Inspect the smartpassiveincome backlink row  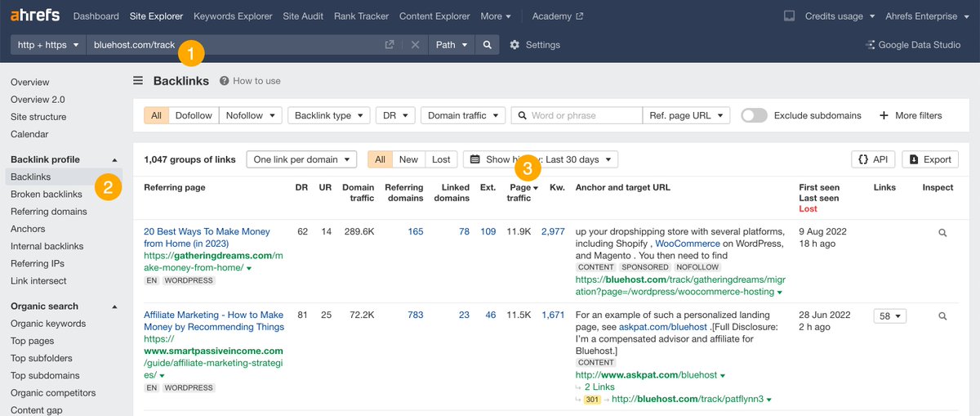pyautogui.click(x=942, y=315)
